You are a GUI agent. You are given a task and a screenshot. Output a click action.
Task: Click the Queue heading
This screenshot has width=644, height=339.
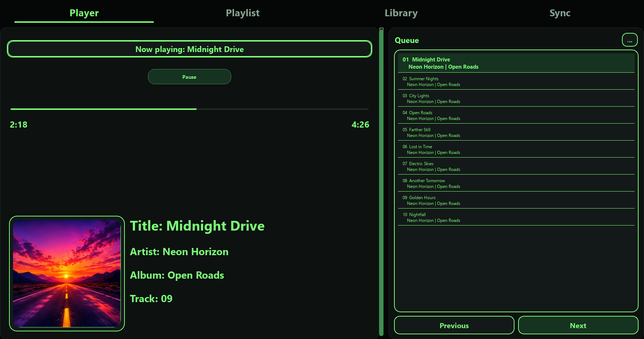click(407, 40)
